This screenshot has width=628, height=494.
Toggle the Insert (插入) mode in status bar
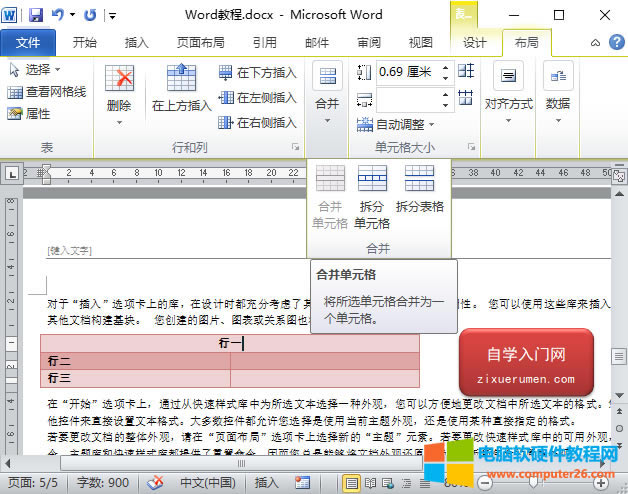(x=267, y=482)
